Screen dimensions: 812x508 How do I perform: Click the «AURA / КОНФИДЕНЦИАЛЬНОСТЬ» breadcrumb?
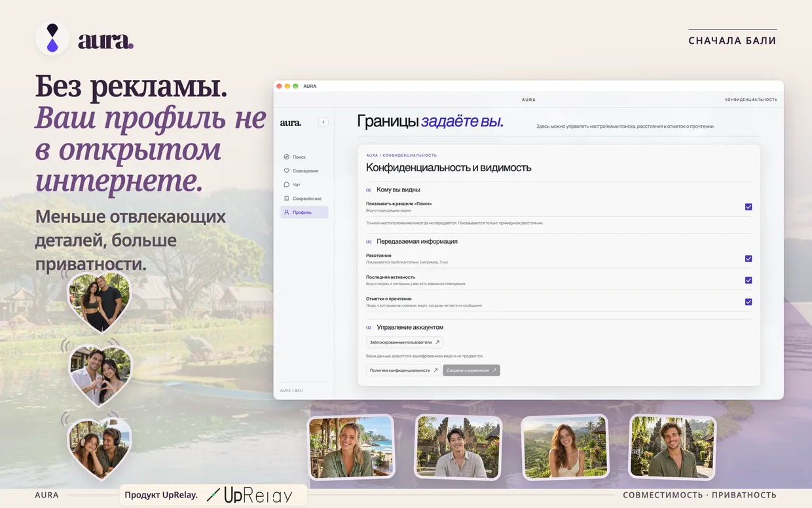click(401, 155)
